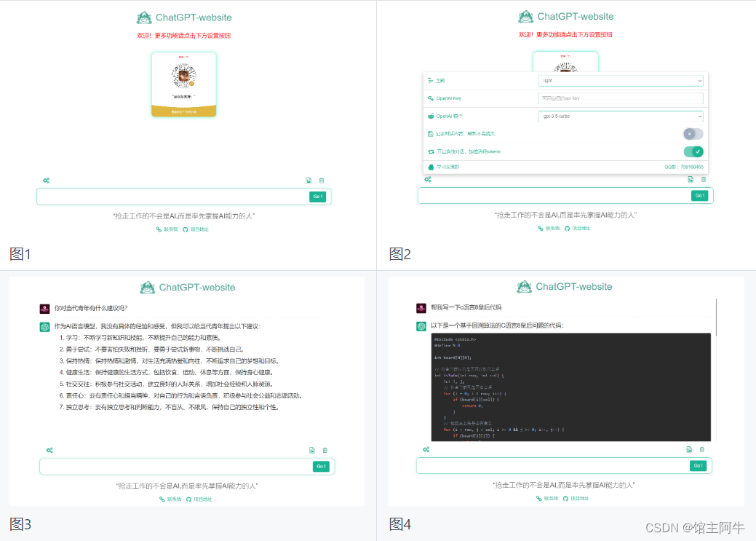Click 联系我 link in 图1 panel
Viewport: 756px width, 541px height.
(167, 229)
